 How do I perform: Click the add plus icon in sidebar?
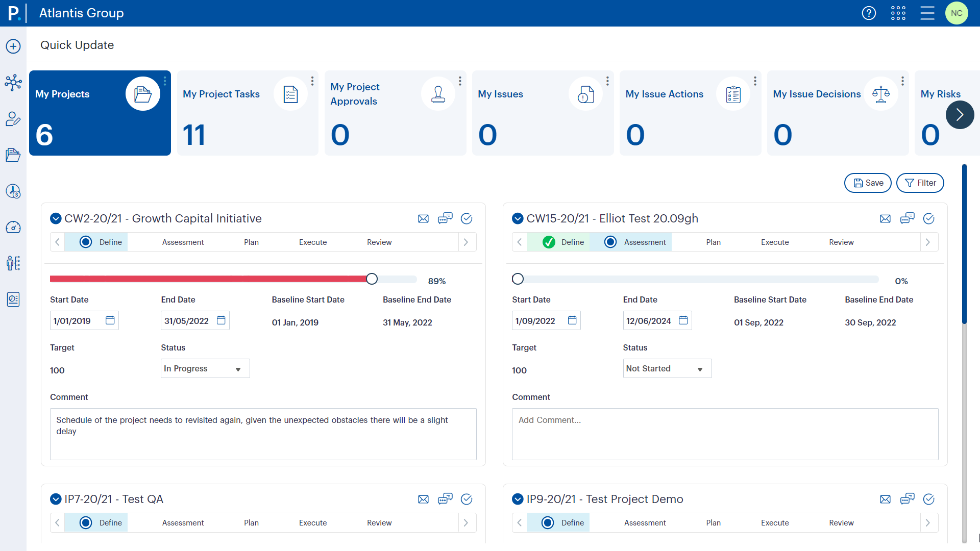pos(13,46)
